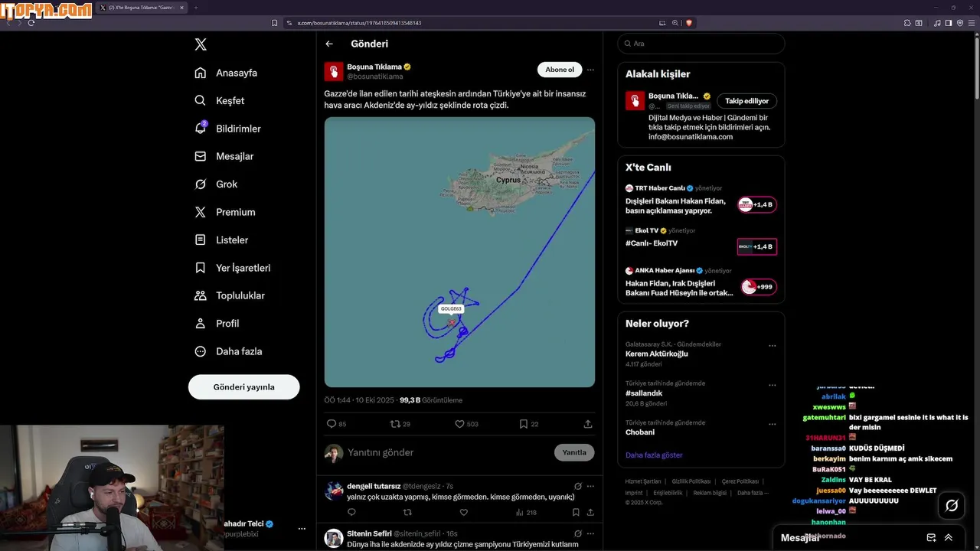
Task: Open Premium page
Action: [x=224, y=212]
